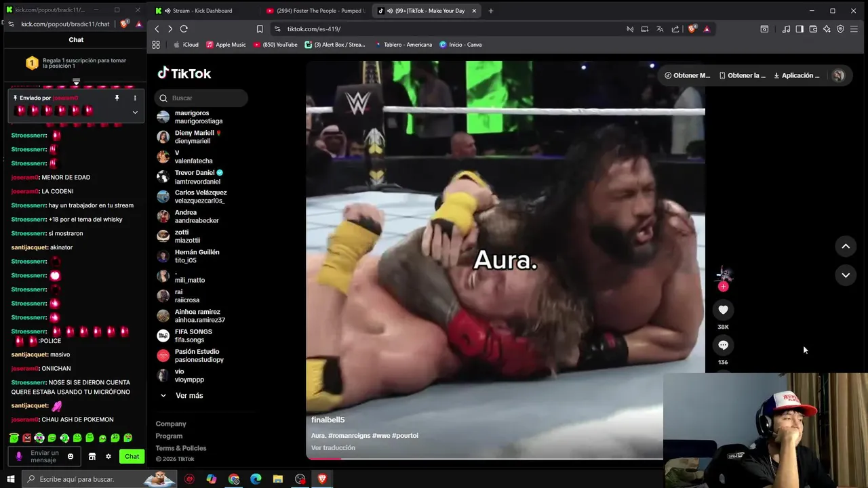
Task: Open the (850) YouTube bookmark
Action: (x=275, y=45)
